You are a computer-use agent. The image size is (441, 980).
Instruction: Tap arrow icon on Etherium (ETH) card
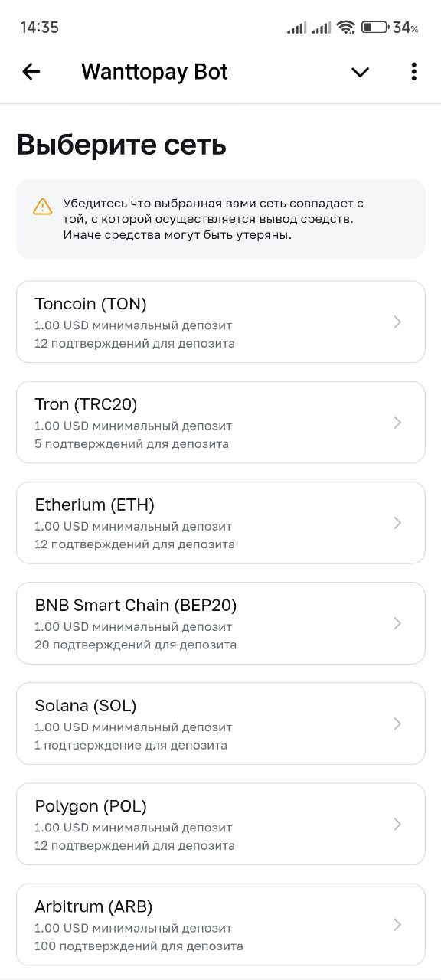pos(397,523)
